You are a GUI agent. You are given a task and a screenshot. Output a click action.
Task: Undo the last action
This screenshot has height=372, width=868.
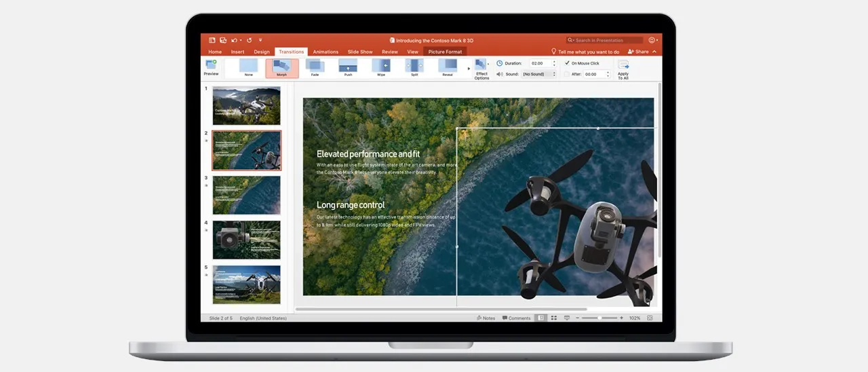233,40
